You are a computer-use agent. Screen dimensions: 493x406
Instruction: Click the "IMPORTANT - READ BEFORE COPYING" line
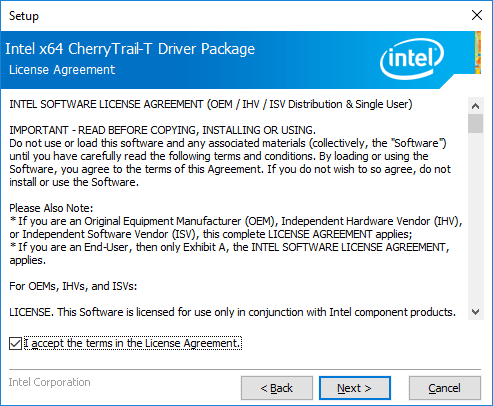click(x=162, y=130)
